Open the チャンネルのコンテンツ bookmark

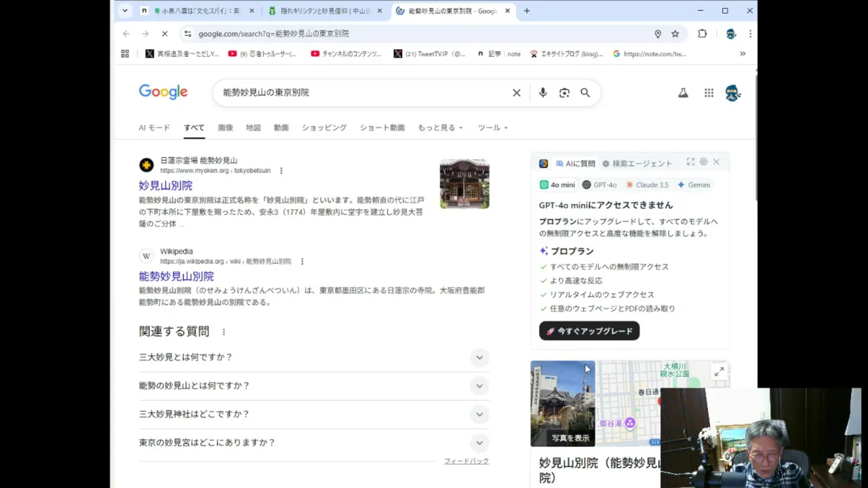pos(346,54)
